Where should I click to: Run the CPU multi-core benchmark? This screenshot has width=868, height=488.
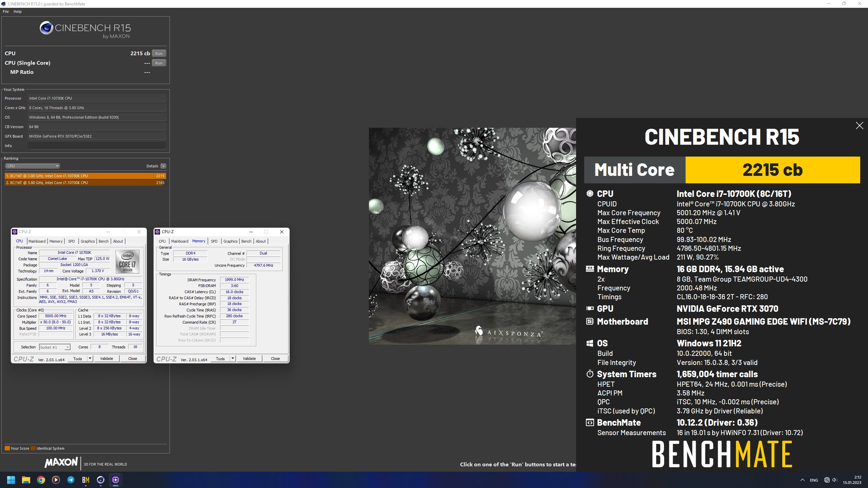159,53
